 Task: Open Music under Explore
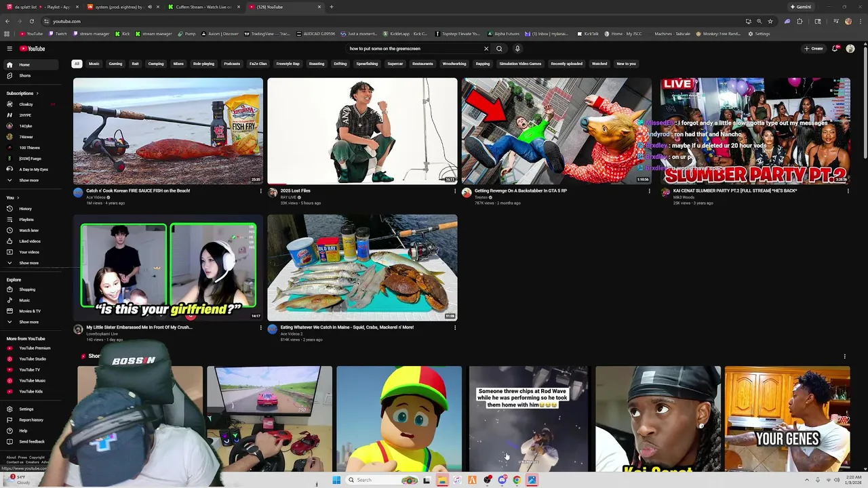click(24, 300)
